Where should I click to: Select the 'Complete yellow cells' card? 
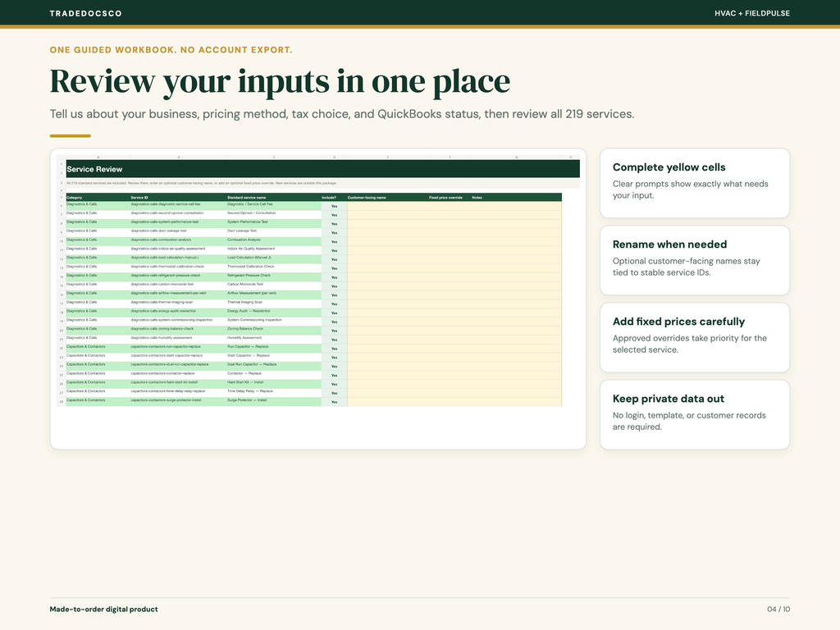[695, 183]
